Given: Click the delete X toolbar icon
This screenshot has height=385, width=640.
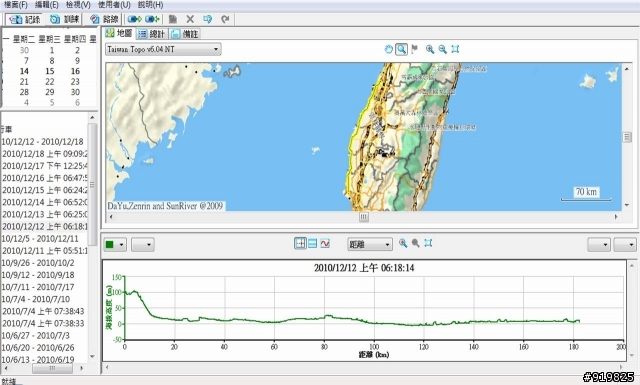Looking at the screenshot, I should point(190,19).
